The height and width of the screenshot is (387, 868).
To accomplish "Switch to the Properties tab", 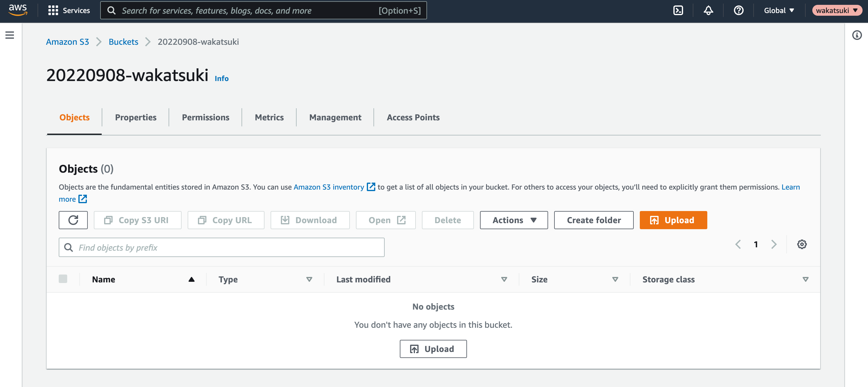I will (x=136, y=117).
